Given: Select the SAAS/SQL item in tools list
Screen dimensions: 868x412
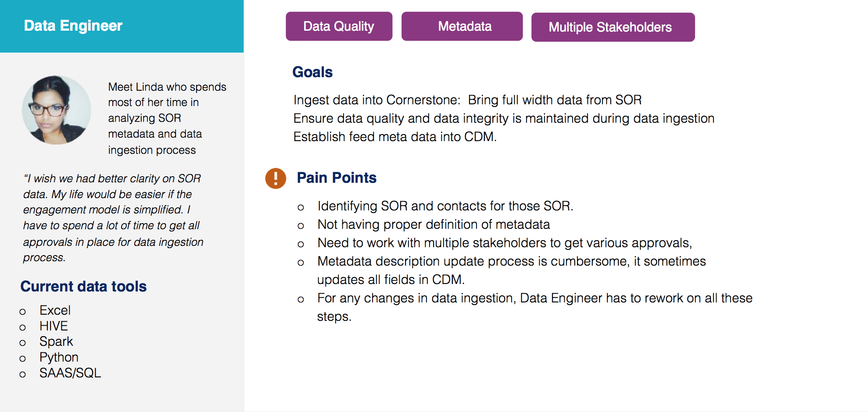Looking at the screenshot, I should click(x=70, y=373).
